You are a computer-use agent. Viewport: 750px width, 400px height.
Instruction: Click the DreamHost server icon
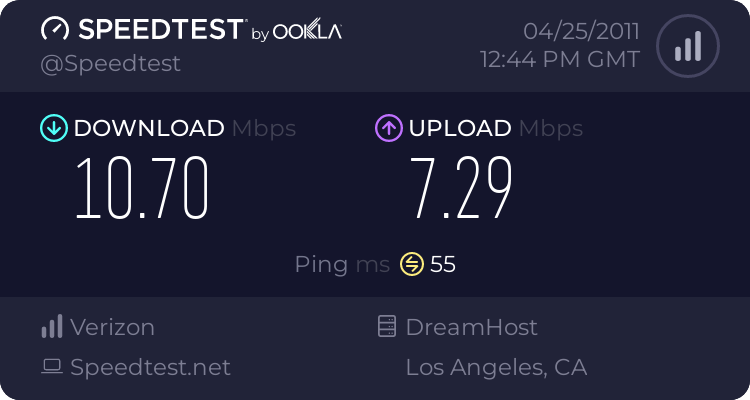387,327
